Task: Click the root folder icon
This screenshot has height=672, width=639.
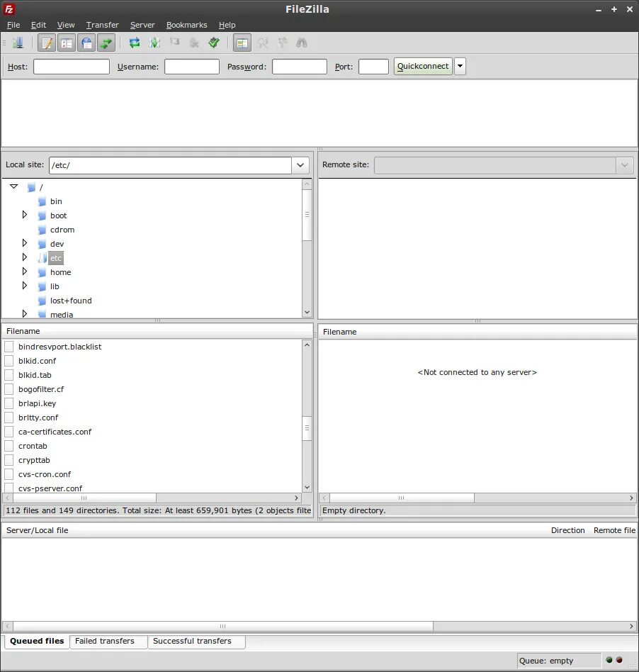Action: 31,187
